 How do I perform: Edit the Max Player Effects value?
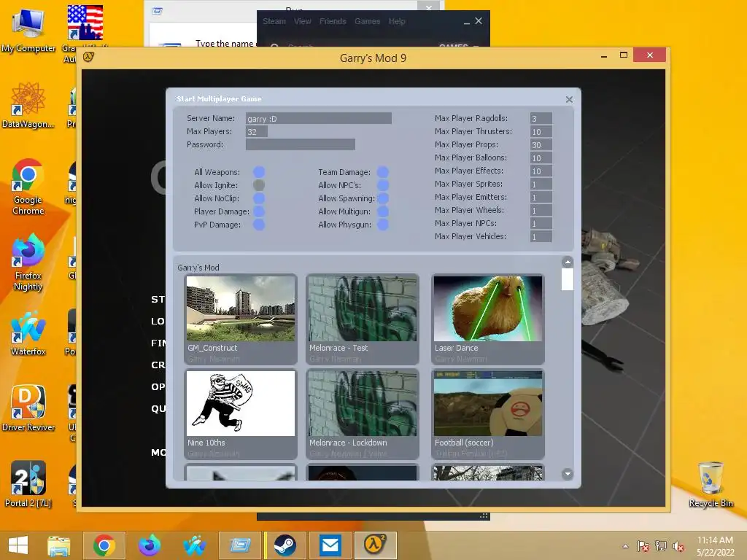click(x=541, y=171)
